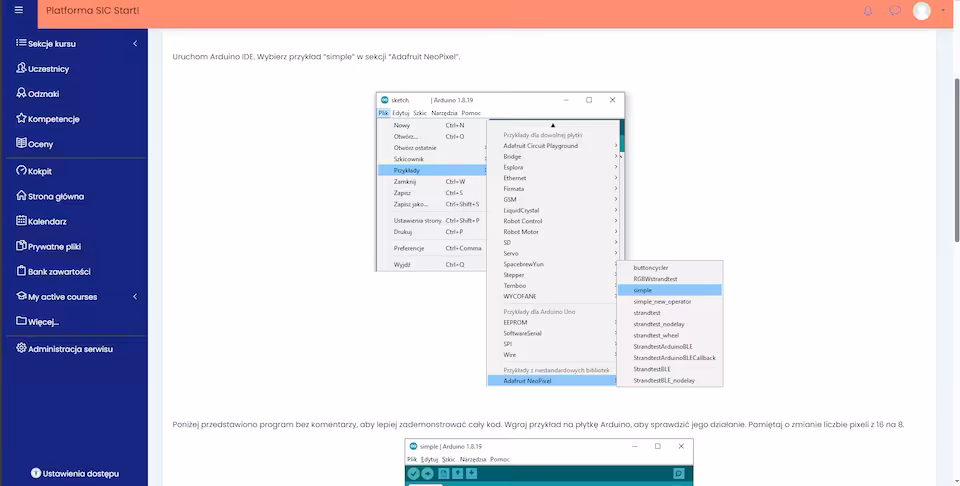Open Uczestnicy from the sidebar
Viewport: 960px width, 486px height.
click(47, 69)
